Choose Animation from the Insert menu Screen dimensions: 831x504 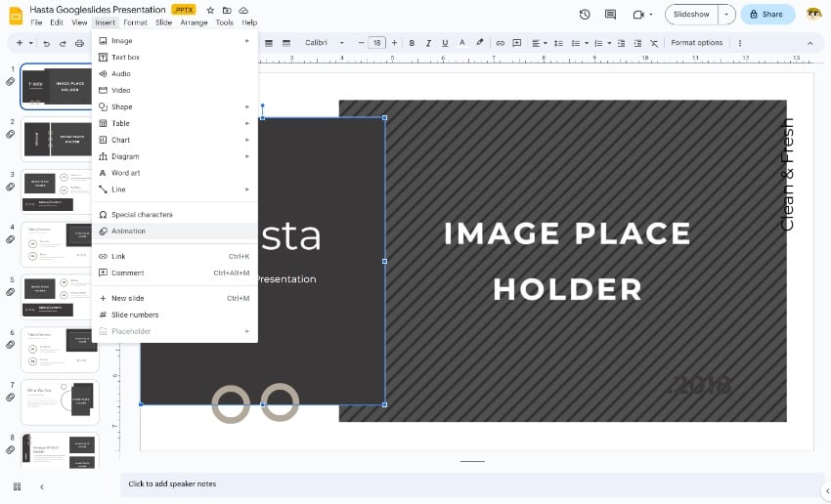(x=128, y=231)
